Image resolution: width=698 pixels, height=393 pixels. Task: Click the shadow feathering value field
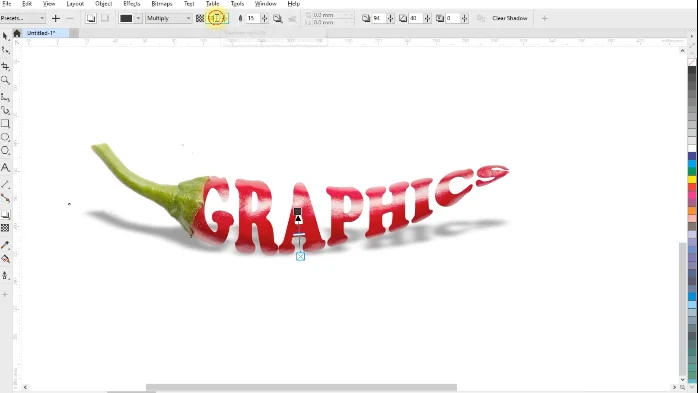click(x=252, y=18)
